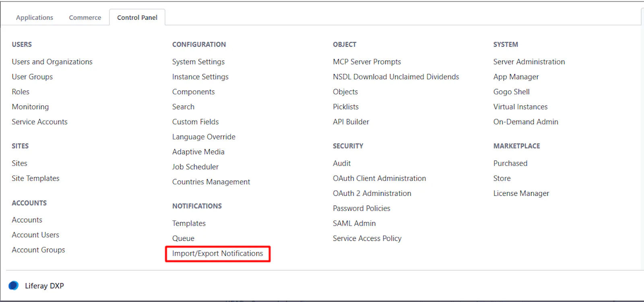Open On-Demand Admin
Image resolution: width=644 pixels, height=302 pixels.
click(x=526, y=122)
